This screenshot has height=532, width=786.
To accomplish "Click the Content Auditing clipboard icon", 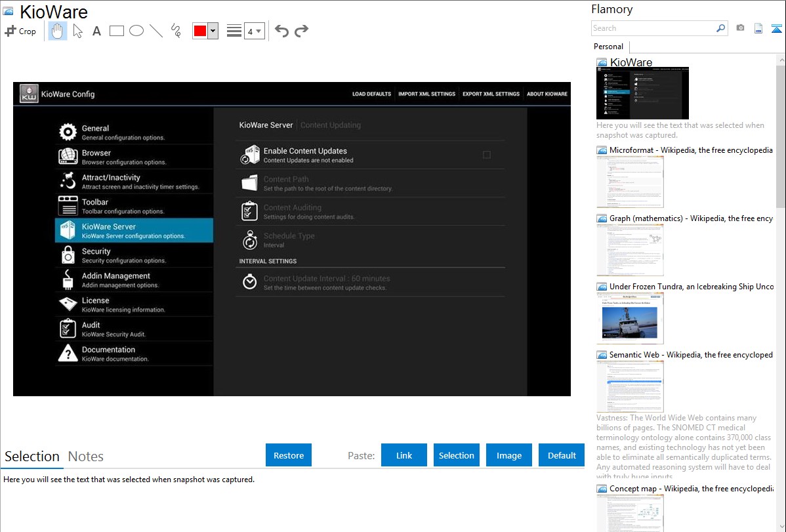I will pyautogui.click(x=249, y=211).
